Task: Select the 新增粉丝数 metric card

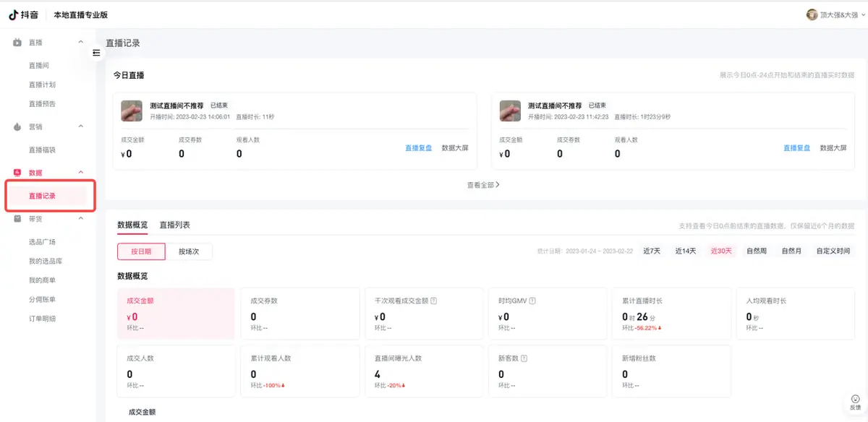Action: click(x=672, y=371)
